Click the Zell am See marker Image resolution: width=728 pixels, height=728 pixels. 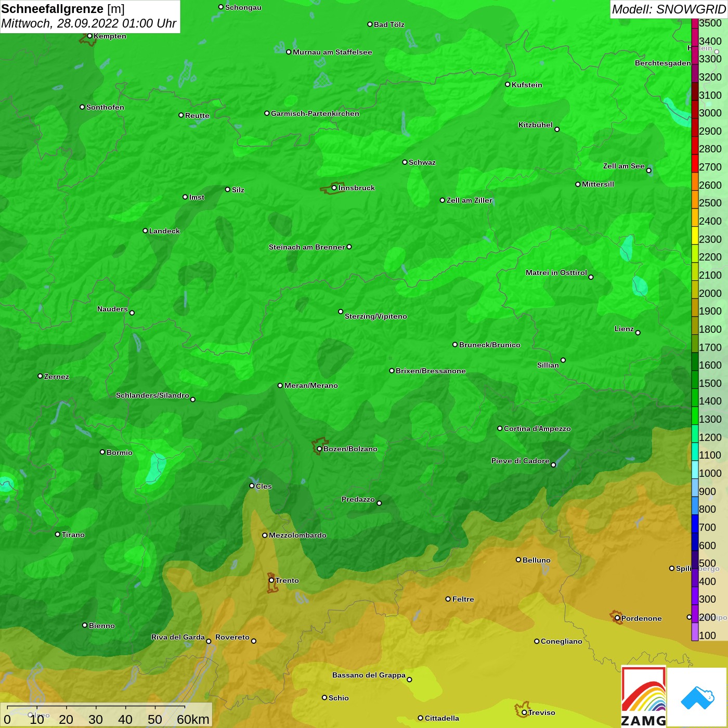(x=648, y=171)
